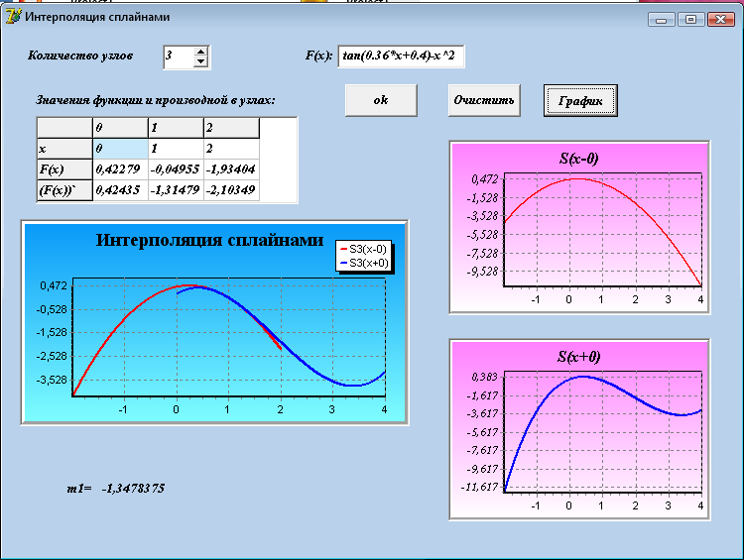Select the x cell with value 0
Image resolution: width=744 pixels, height=560 pixels.
pyautogui.click(x=120, y=149)
